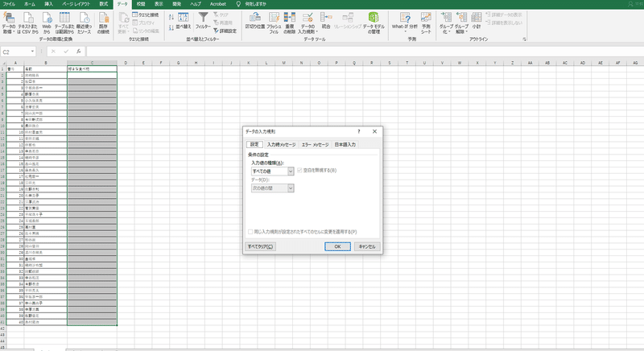
Task: Click OK in data validation dialog
Action: pyautogui.click(x=337, y=246)
